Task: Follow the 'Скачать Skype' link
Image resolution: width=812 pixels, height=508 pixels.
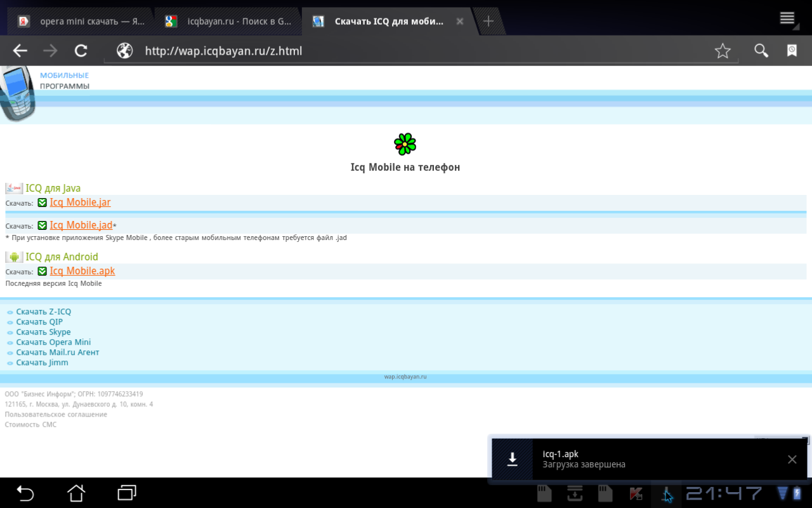Action: [x=43, y=332]
